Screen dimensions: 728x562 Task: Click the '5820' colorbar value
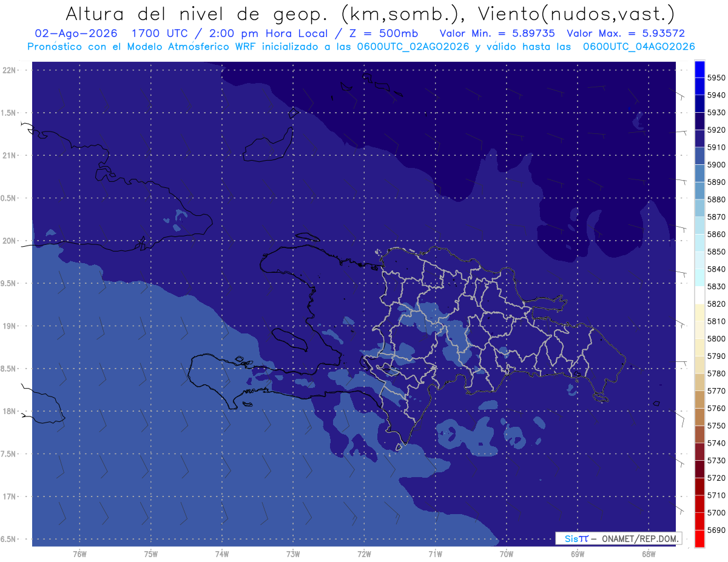pos(716,304)
